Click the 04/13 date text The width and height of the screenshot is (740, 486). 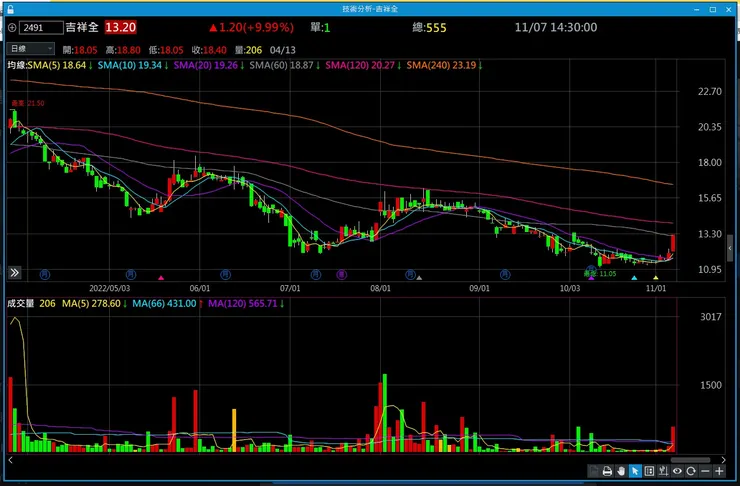(x=283, y=50)
